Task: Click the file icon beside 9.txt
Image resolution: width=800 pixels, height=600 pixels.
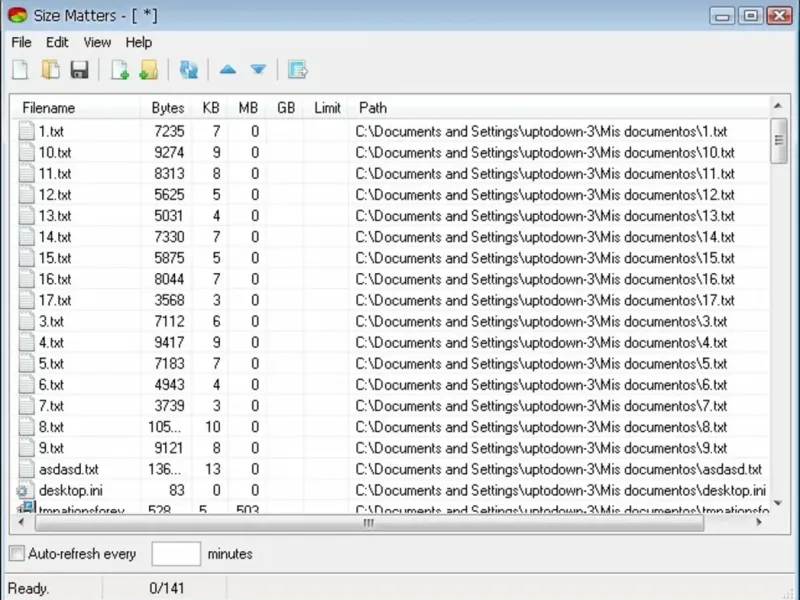Action: click(27, 448)
